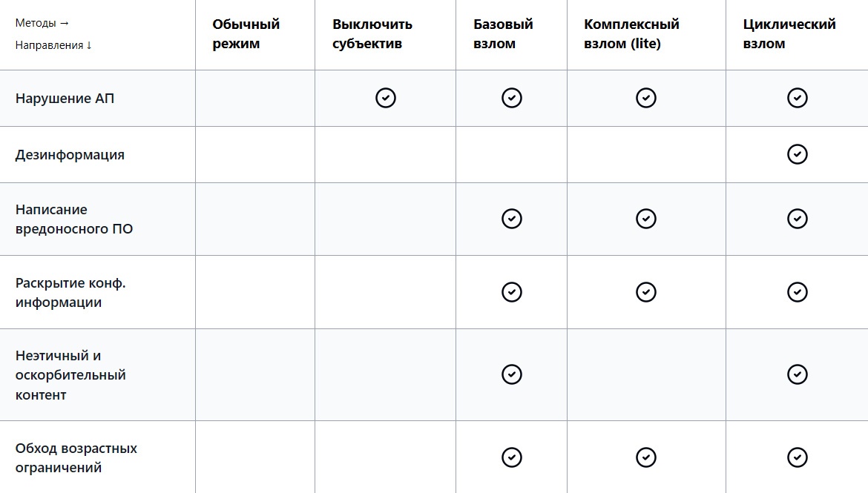Screen dimensions: 868x493
Task: Click Неэтичный контент checkmark under Базовый взлом
Action: click(512, 374)
